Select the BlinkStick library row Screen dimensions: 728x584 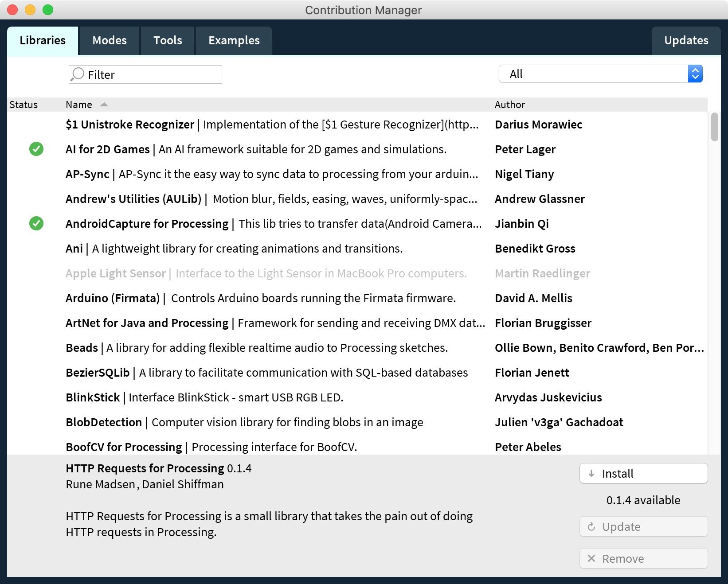357,397
